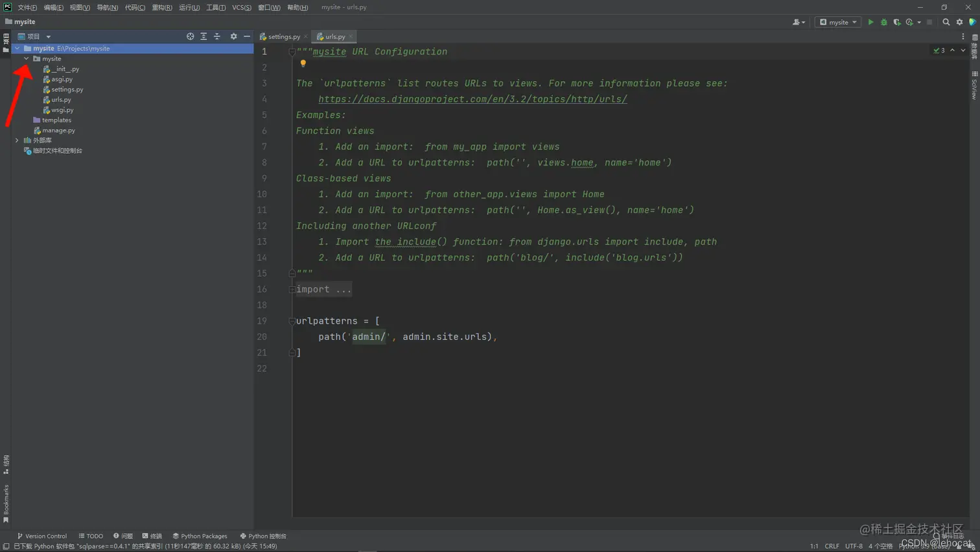This screenshot has width=980, height=552.
Task: Open the profiler run options arrow
Action: 919,22
